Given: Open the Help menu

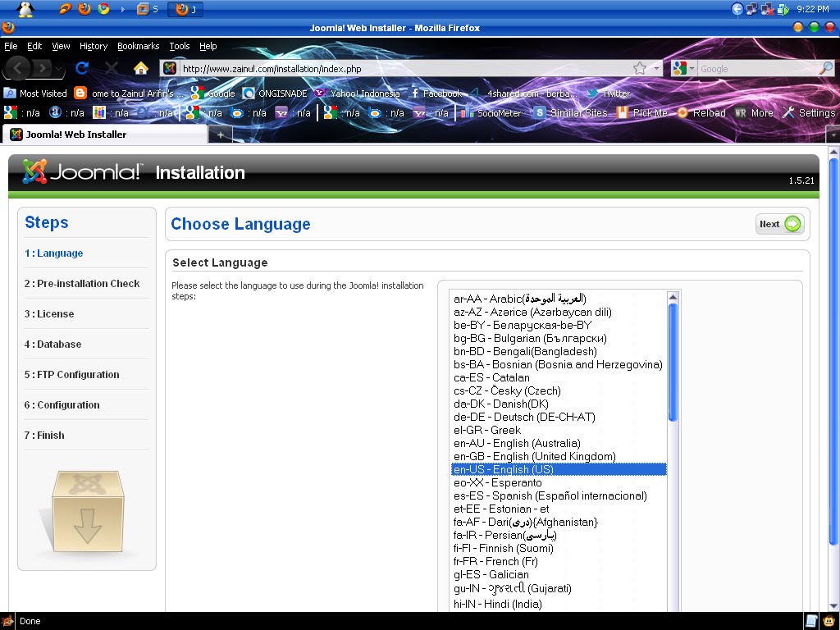Looking at the screenshot, I should click(x=208, y=46).
